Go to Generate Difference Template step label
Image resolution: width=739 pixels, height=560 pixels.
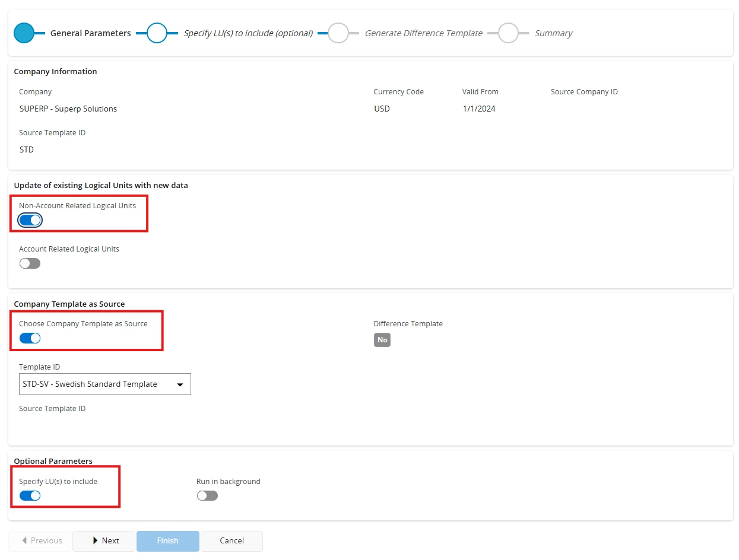point(424,33)
